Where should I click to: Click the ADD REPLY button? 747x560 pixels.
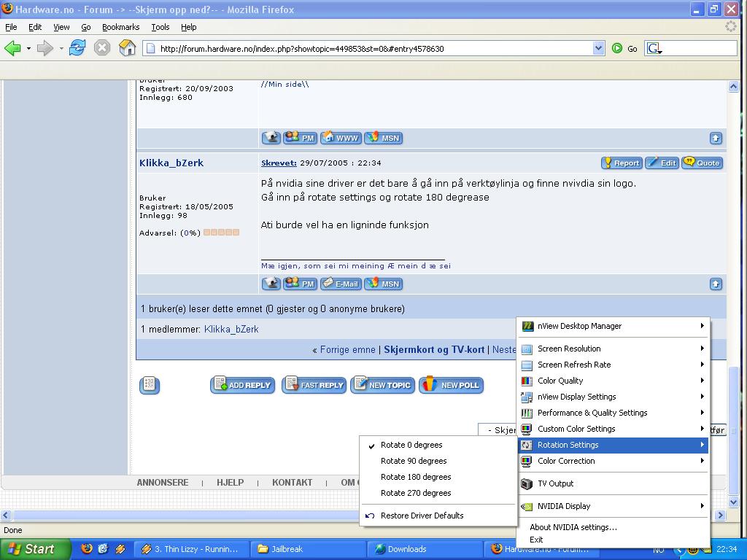[x=242, y=385]
